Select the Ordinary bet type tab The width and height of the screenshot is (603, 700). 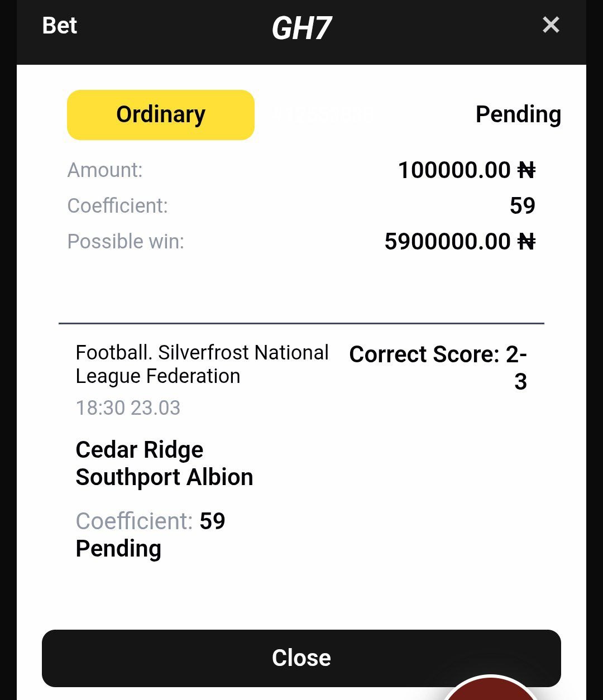tap(161, 114)
